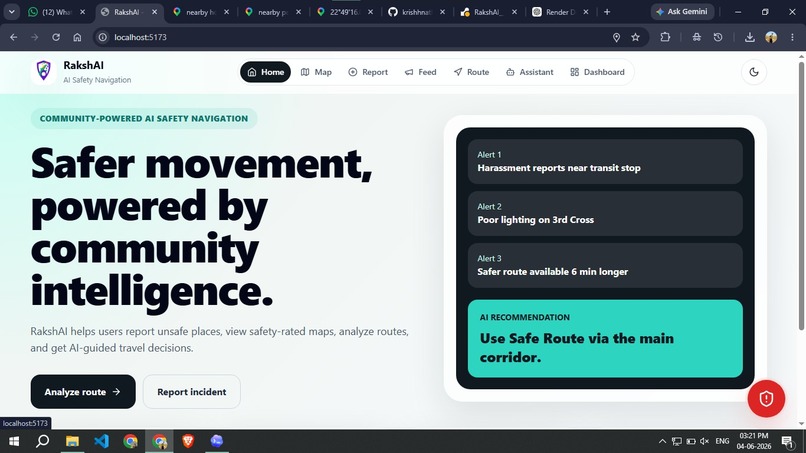
Task: Click the Ask Gemini button
Action: 682,11
